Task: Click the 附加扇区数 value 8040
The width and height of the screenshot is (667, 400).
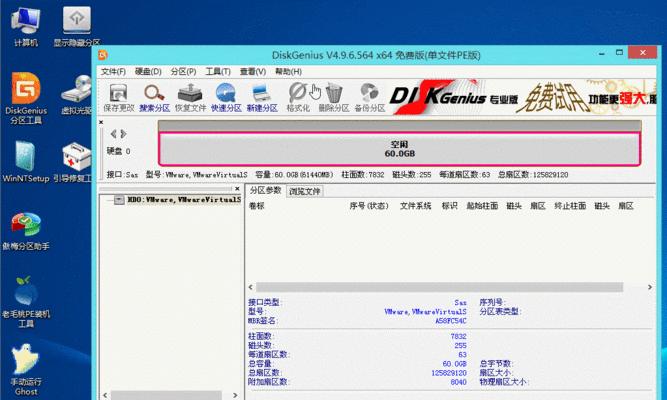Action: [x=459, y=382]
